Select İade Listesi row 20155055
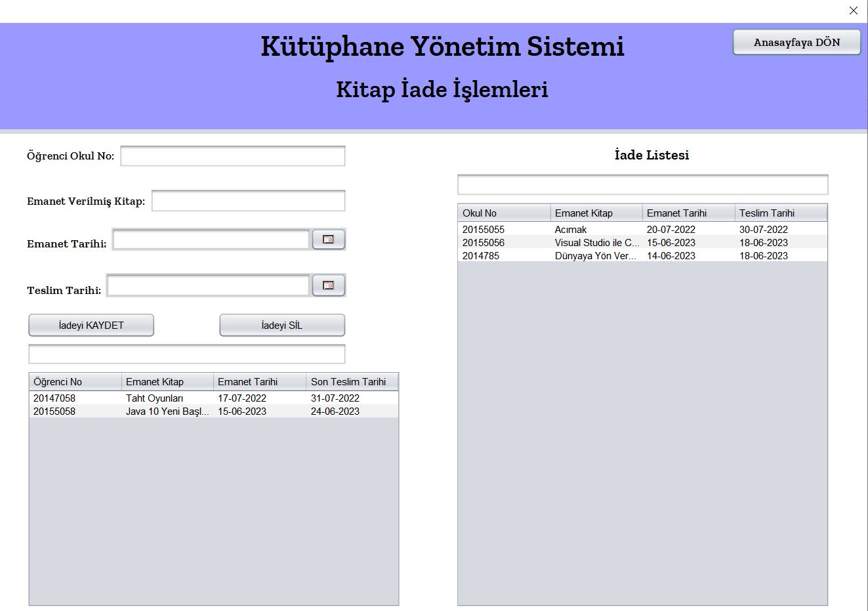 [643, 230]
